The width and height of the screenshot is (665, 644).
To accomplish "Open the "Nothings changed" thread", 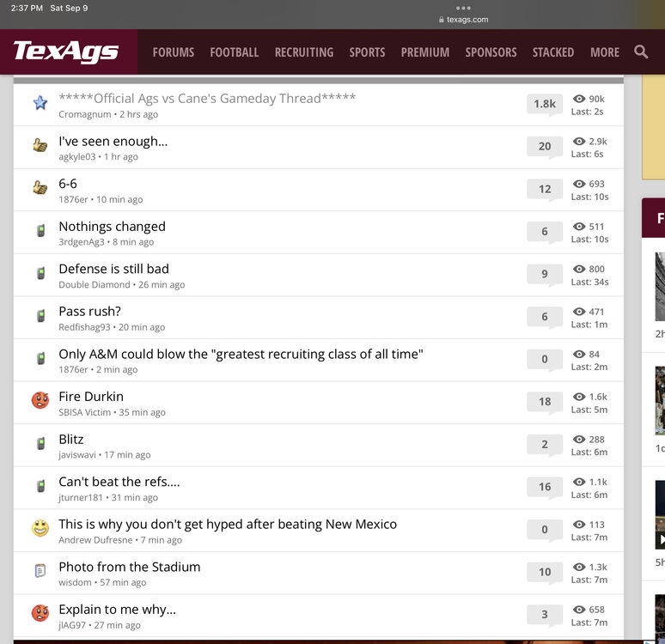I will coord(112,227).
